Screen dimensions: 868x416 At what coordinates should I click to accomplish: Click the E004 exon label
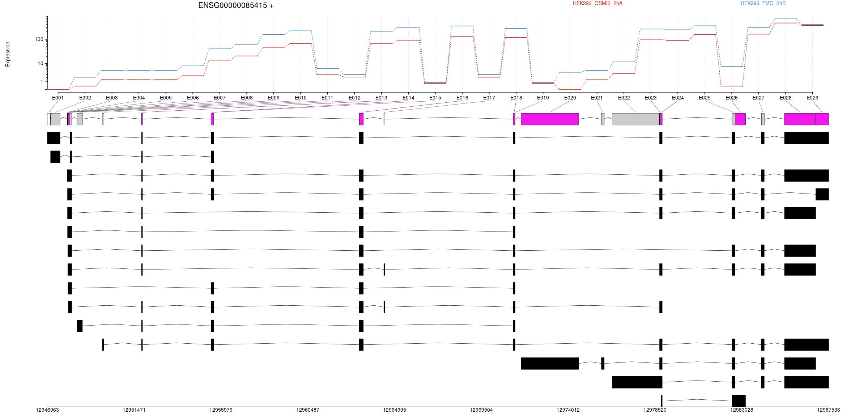click(x=139, y=98)
